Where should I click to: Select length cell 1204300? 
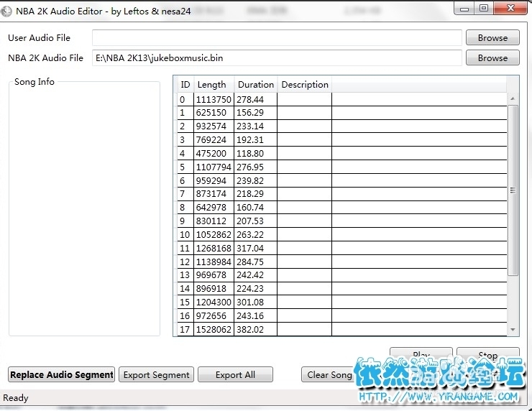click(214, 302)
